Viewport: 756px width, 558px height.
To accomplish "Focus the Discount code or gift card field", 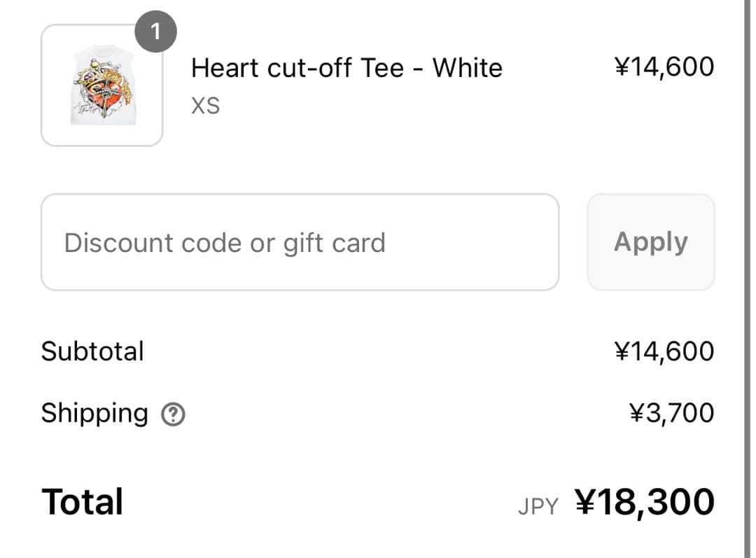I will tap(300, 242).
